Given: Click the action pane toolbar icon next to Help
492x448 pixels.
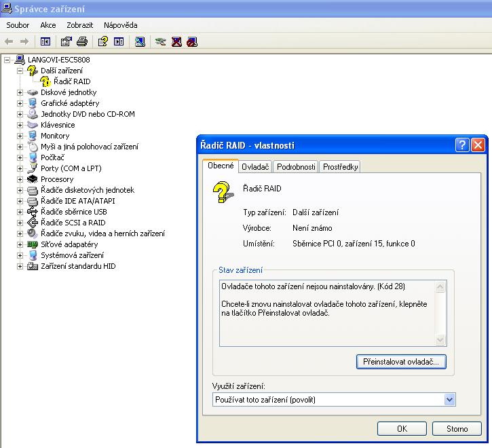Looking at the screenshot, I should pyautogui.click(x=119, y=41).
